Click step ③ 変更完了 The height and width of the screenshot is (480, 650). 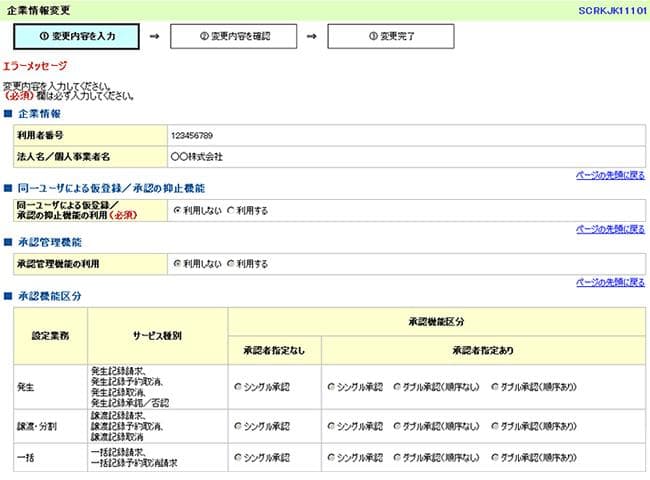point(391,36)
